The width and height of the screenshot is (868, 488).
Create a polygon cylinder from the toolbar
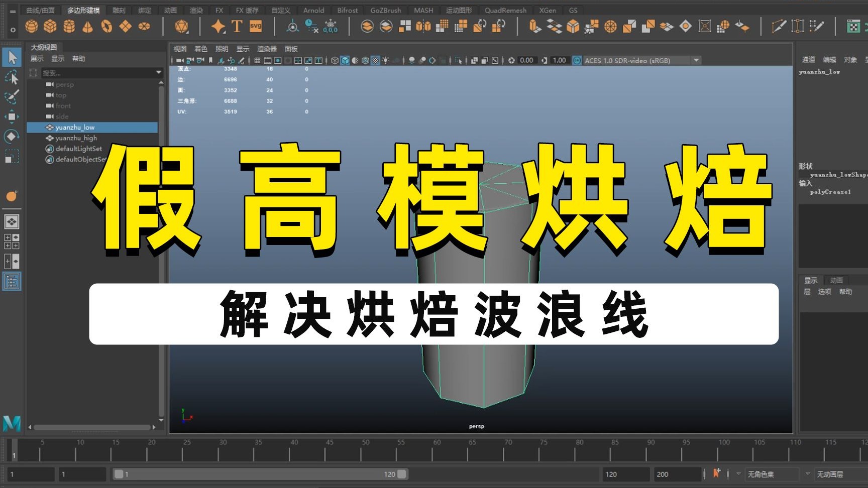(69, 26)
